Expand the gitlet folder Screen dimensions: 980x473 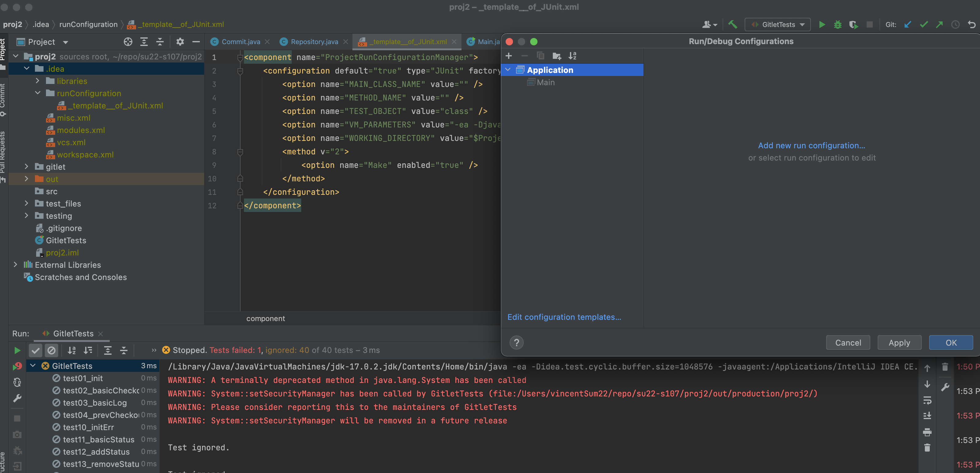pos(26,167)
